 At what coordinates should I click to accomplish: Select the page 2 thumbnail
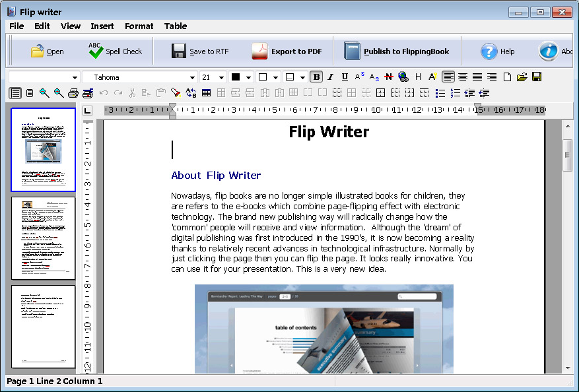(43, 238)
